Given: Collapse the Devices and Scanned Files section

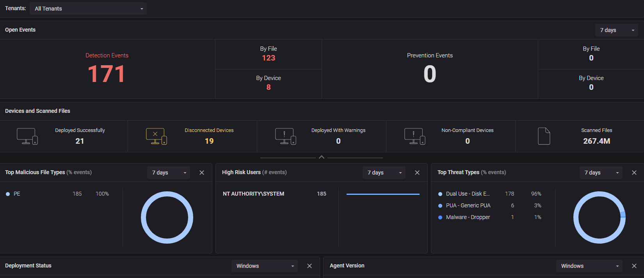Looking at the screenshot, I should (322, 157).
